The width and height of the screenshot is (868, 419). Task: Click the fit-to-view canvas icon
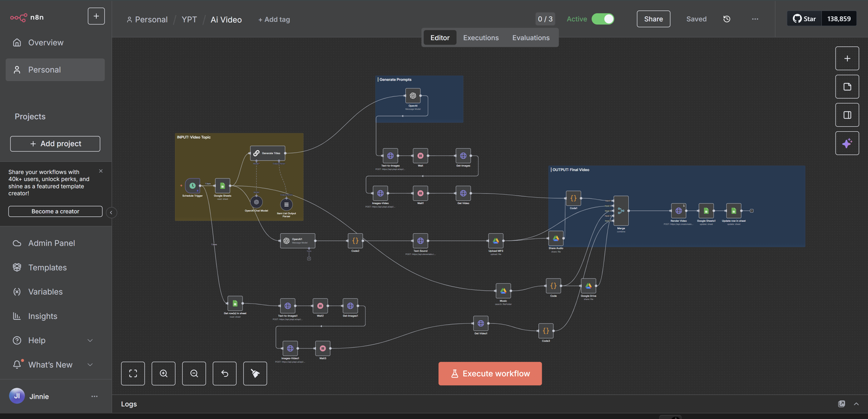(133, 373)
